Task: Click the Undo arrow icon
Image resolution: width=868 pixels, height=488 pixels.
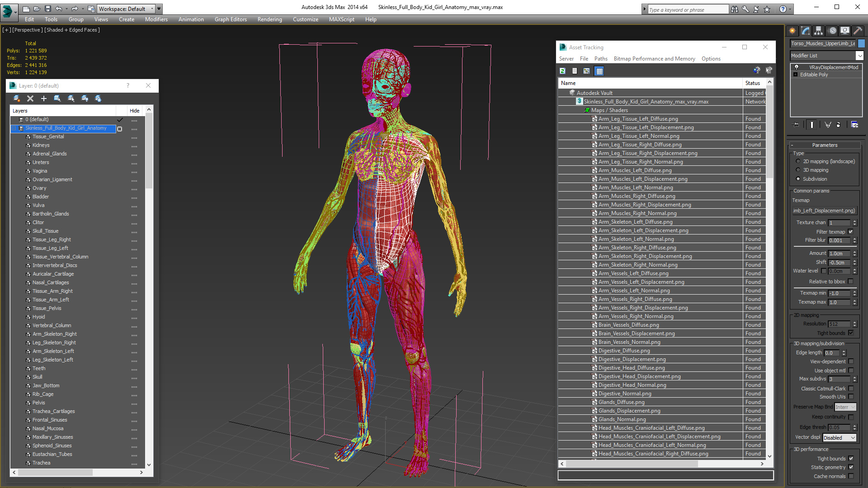Action: (x=58, y=9)
